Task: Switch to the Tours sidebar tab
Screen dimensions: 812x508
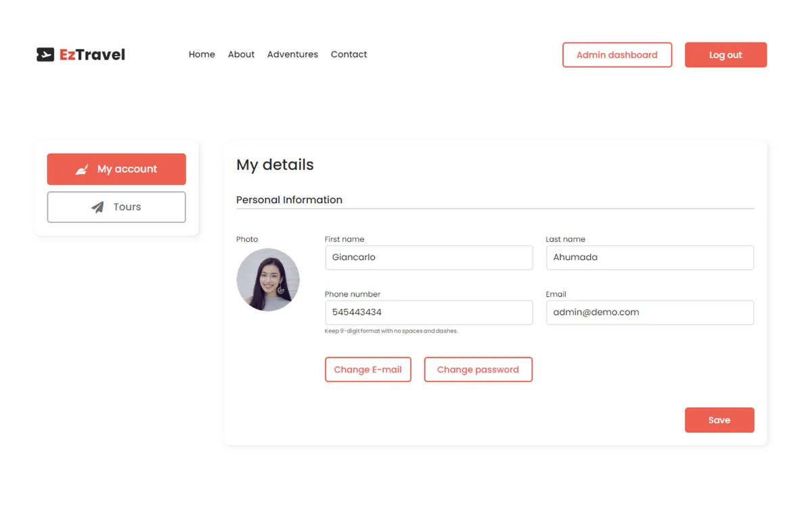Action: 116,207
